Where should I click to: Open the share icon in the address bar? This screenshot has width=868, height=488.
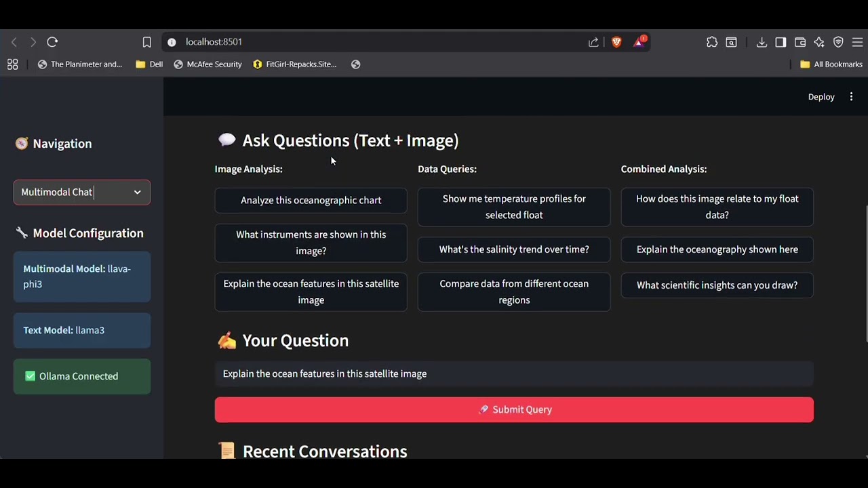click(x=593, y=42)
